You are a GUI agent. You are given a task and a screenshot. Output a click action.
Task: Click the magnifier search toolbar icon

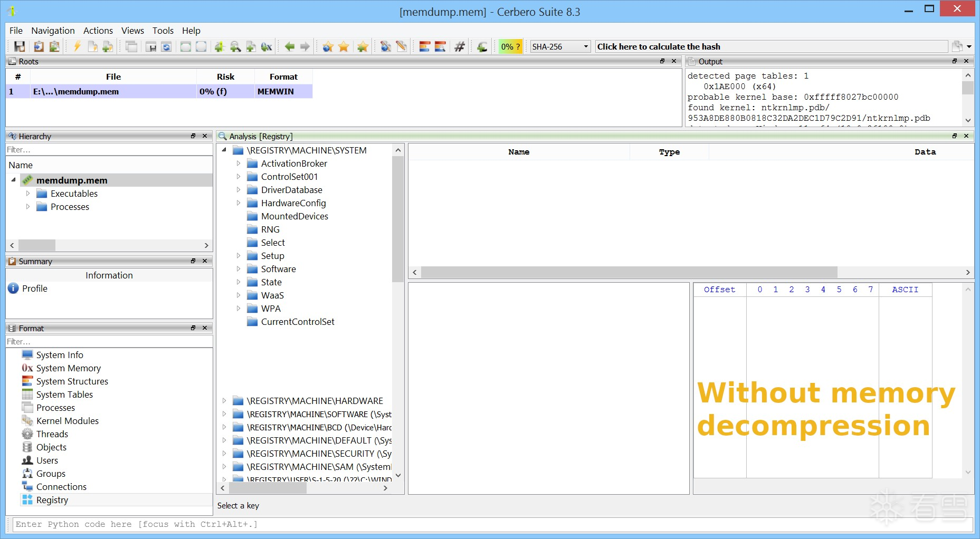coord(235,46)
